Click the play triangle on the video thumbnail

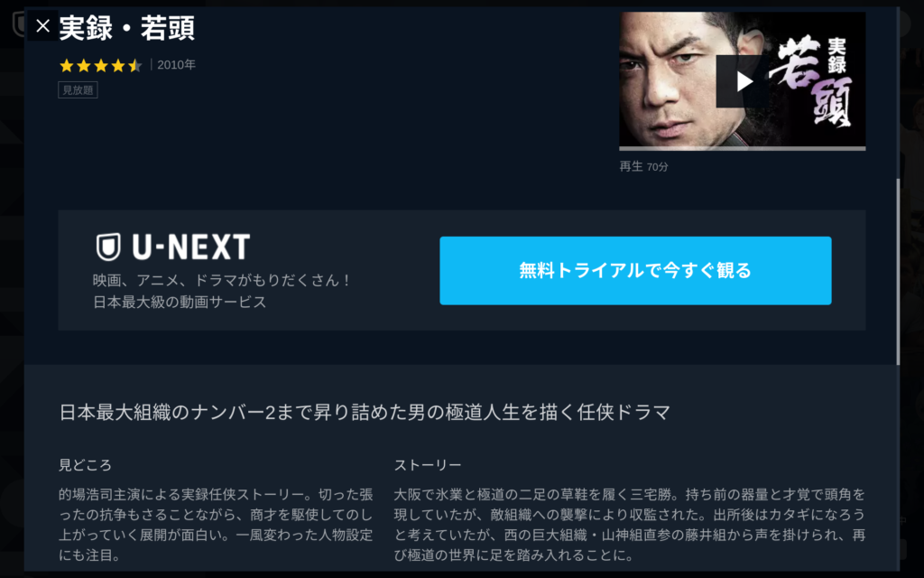[x=742, y=81]
